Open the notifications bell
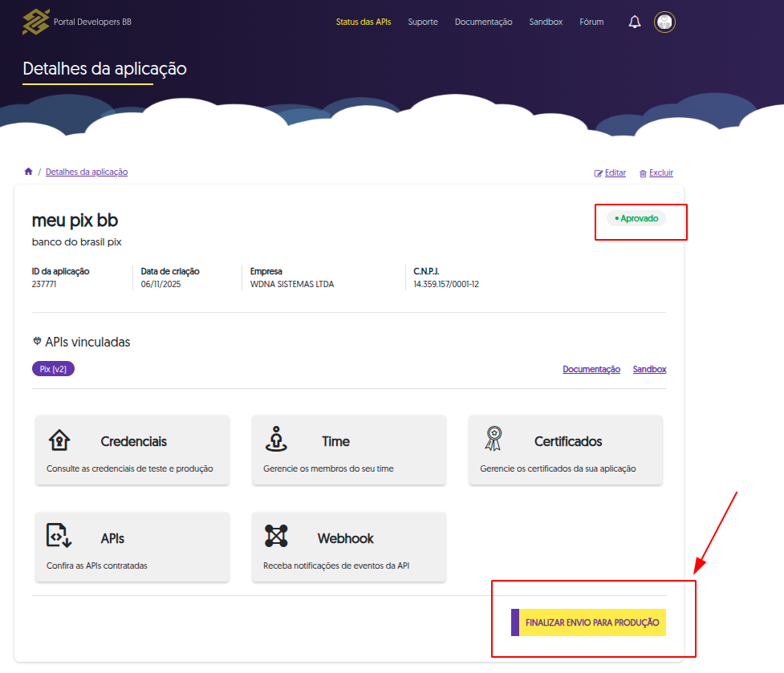Screen dimensions: 784x673 click(x=635, y=22)
